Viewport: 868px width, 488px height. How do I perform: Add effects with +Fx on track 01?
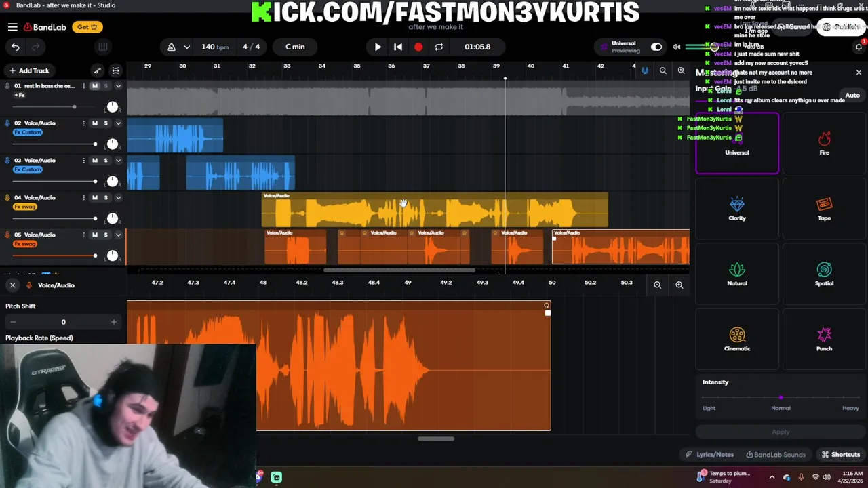coord(20,95)
